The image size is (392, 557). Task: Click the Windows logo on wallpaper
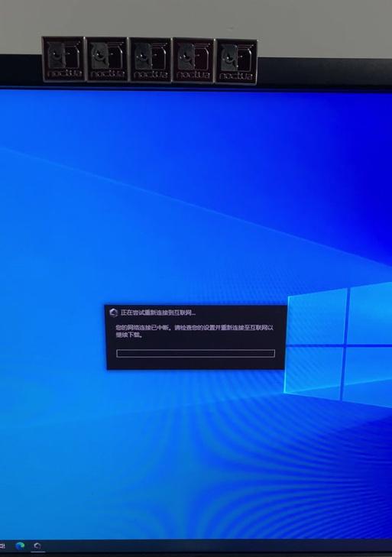point(339,345)
